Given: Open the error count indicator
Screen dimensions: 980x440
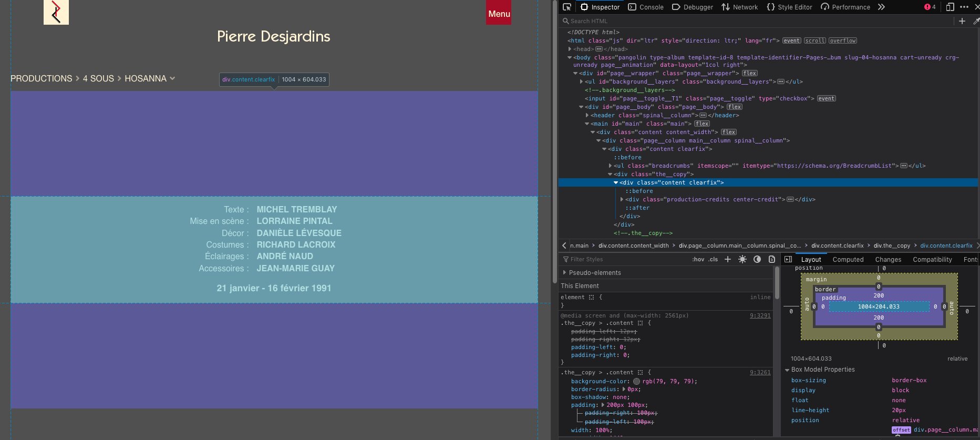Looking at the screenshot, I should coord(930,7).
